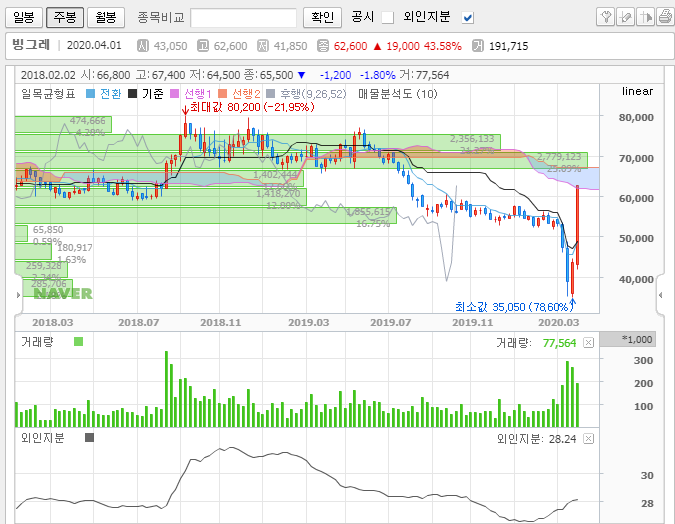Screen dimensions: 675x524
Task: Click the 2018.02.02 date in data bar
Action: [48, 75]
